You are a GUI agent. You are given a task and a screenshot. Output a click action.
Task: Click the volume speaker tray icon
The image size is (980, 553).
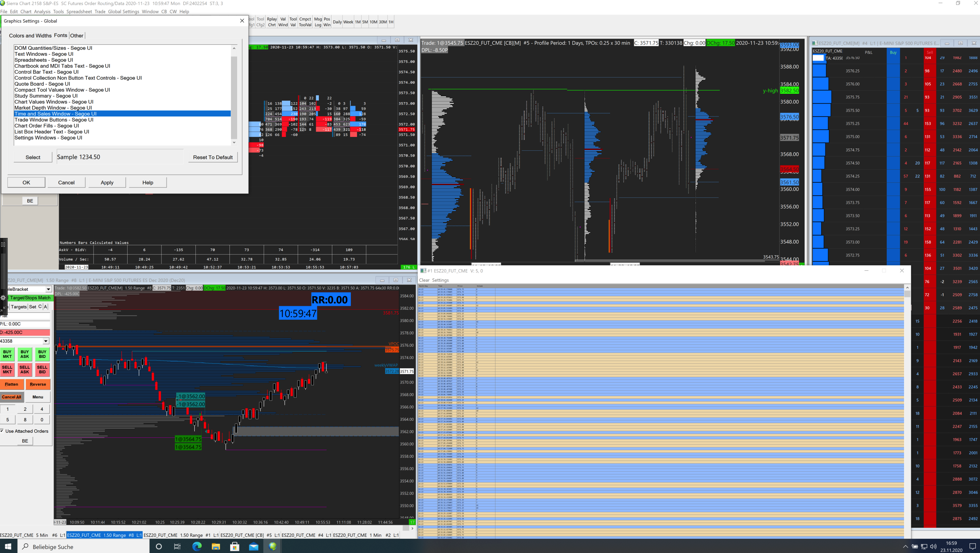933,546
